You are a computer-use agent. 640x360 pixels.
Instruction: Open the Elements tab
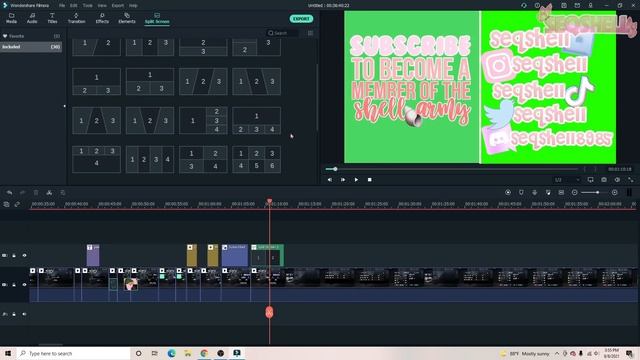coord(127,18)
